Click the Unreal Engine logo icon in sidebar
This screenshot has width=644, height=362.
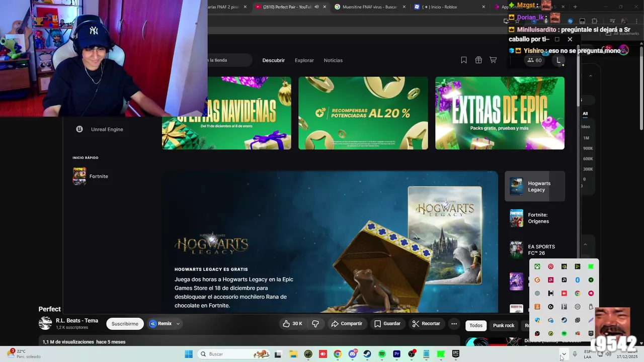point(79,129)
